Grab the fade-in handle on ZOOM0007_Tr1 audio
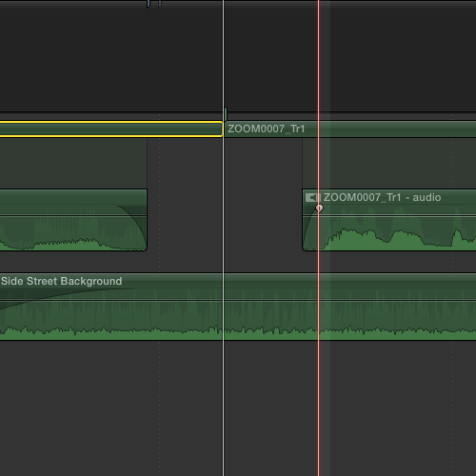Screen dimensions: 476x476 click(320, 208)
